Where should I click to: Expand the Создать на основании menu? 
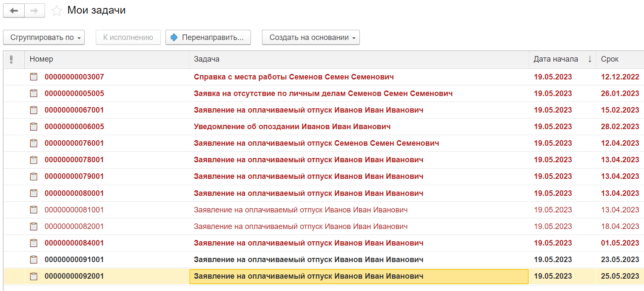tap(311, 37)
